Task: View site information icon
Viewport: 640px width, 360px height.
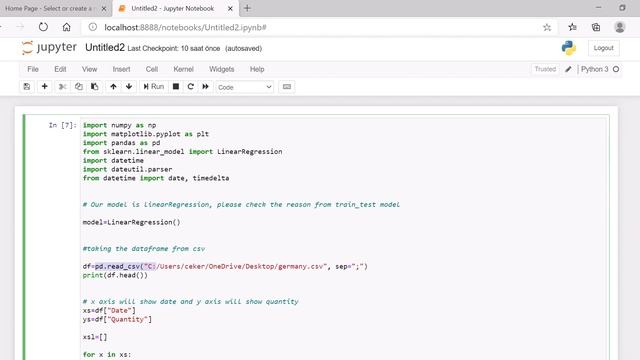Action: (93, 27)
